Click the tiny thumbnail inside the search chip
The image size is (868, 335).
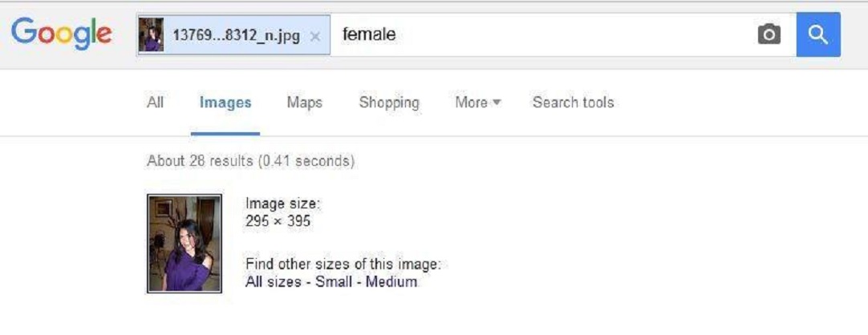pyautogui.click(x=151, y=35)
